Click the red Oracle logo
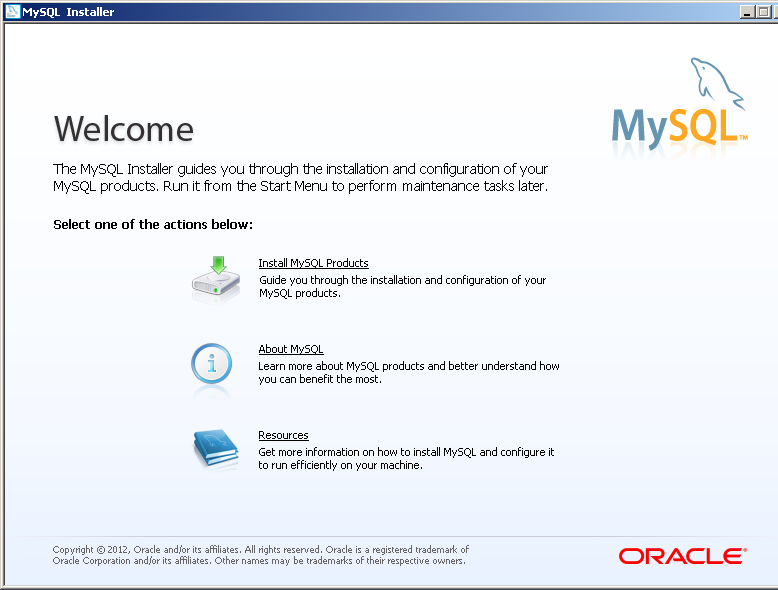The width and height of the screenshot is (778, 590). coord(682,556)
